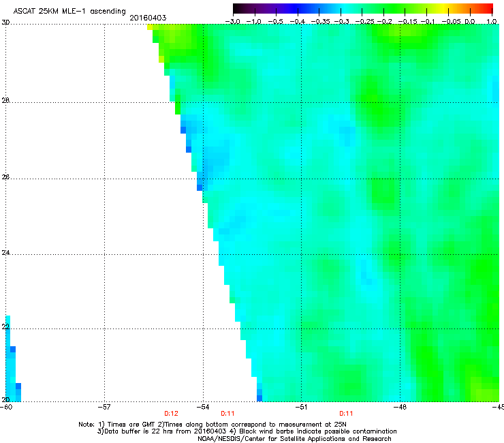Click the -0.25 color scale label
Screen dimensions: 504x443
[x=365, y=22]
